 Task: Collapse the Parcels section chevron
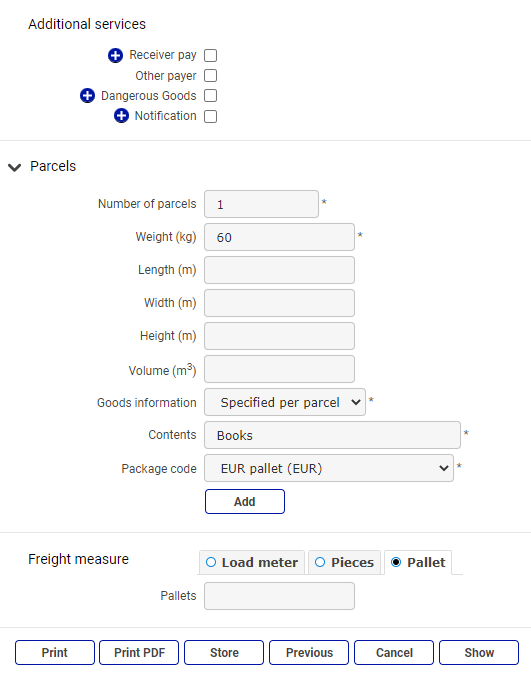point(15,167)
